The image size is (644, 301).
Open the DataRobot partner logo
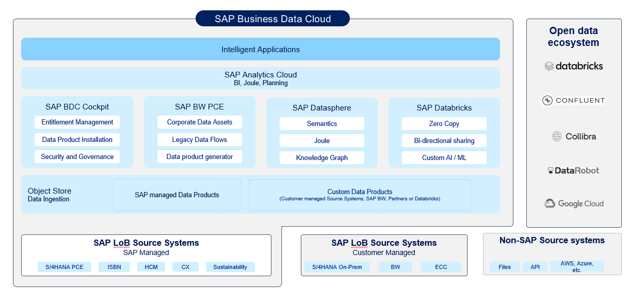(x=573, y=170)
